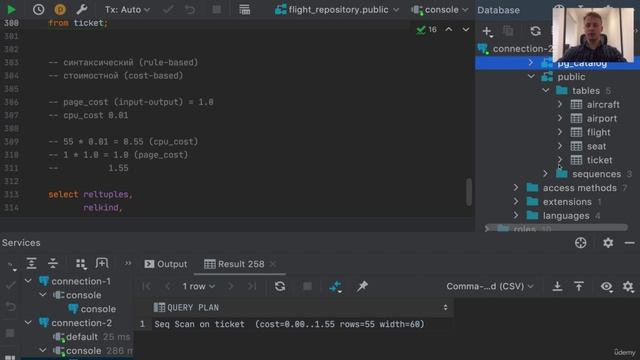Add new data source plus icon

[487, 31]
